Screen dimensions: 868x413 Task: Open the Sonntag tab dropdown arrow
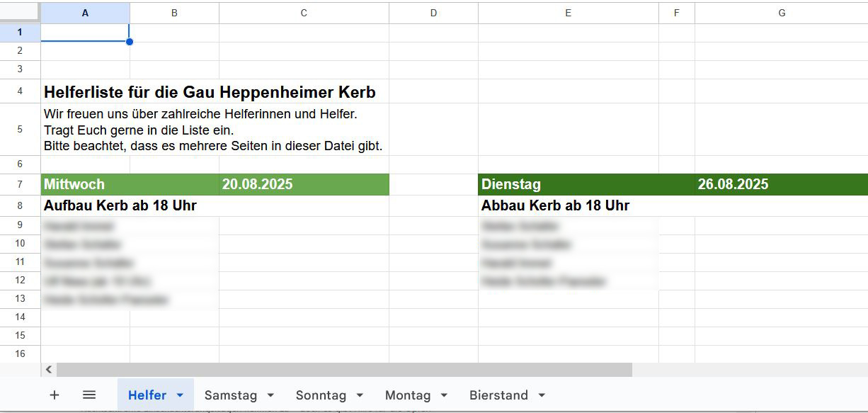[360, 395]
